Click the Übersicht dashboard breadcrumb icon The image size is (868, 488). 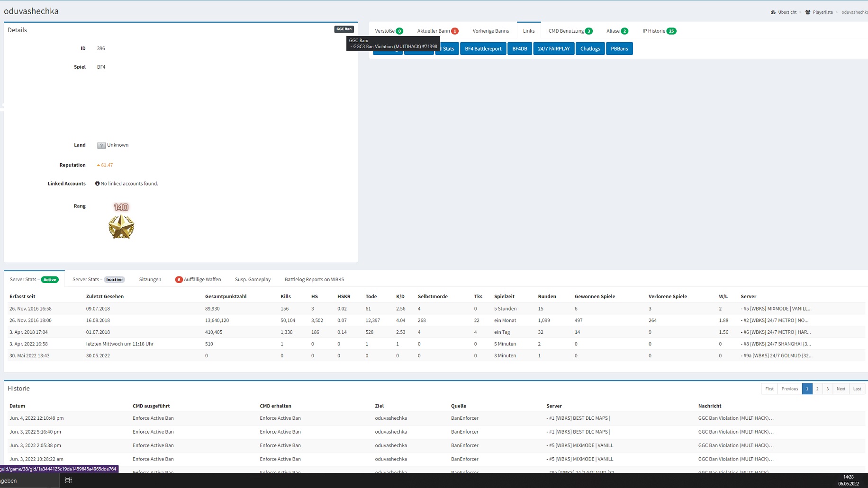pyautogui.click(x=773, y=12)
